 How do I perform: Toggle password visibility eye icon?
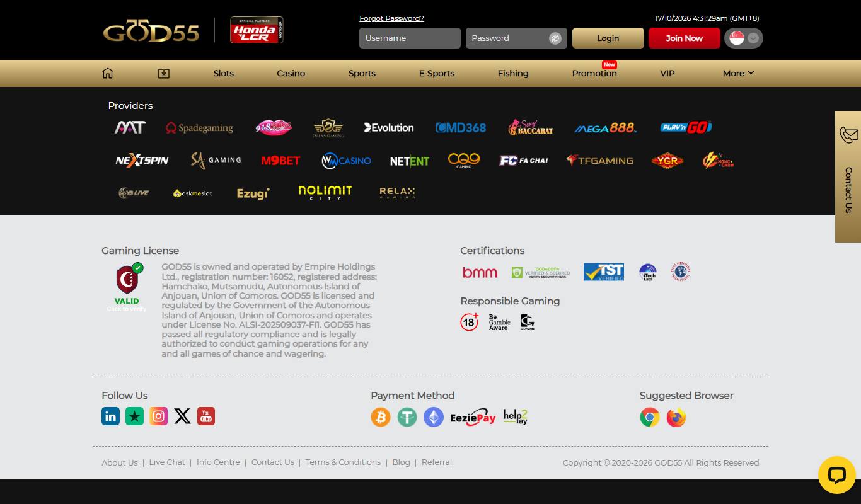(555, 38)
